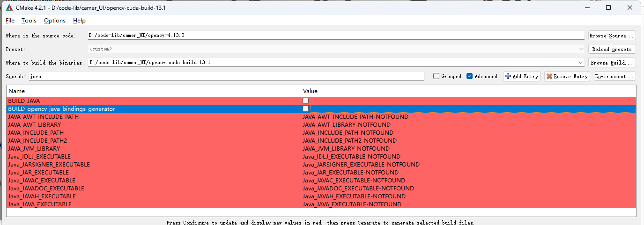Viewport: 644px width, 225px height.
Task: Select the BUILD_JAVA row name
Action: (24, 101)
